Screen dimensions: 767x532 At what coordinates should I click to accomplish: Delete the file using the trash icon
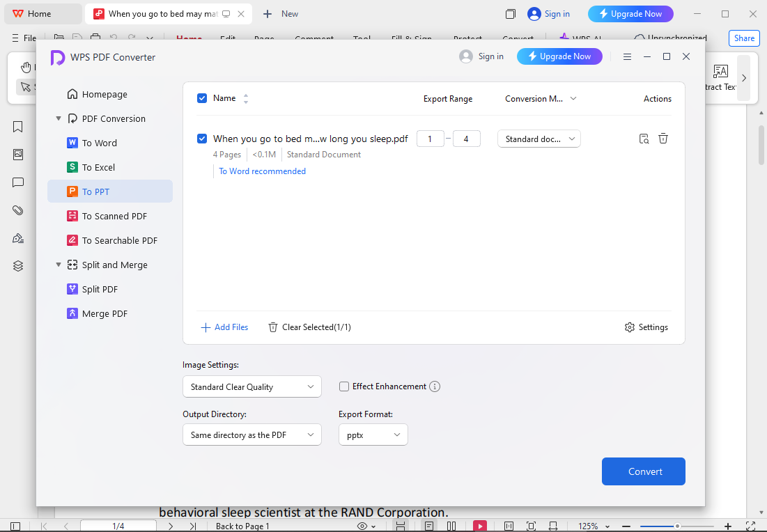(x=663, y=139)
